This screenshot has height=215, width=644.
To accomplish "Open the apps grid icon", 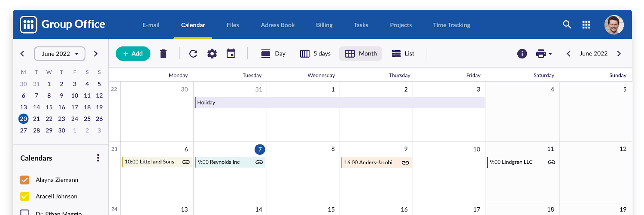I will (x=586, y=25).
